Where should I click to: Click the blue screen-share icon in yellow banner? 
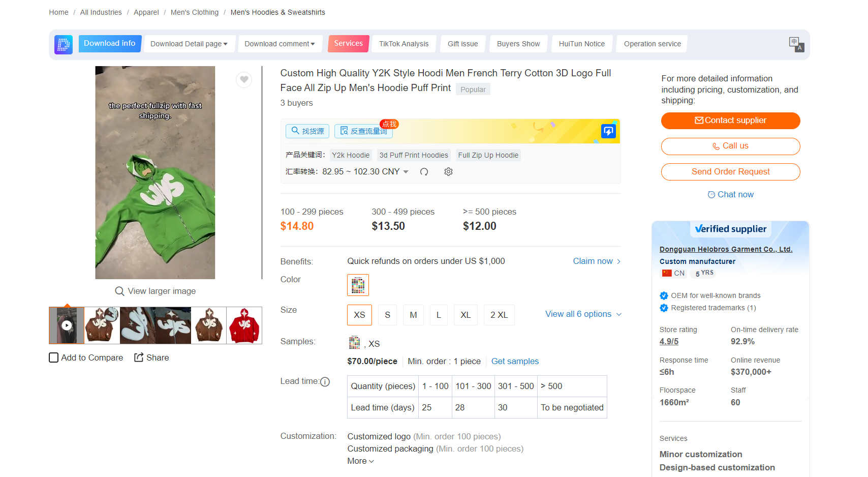[x=608, y=131]
